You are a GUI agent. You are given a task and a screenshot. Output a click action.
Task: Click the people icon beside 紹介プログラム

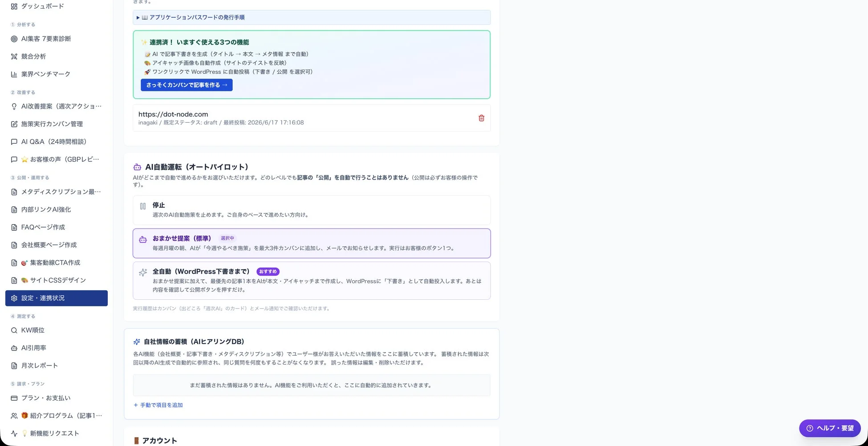click(x=14, y=416)
